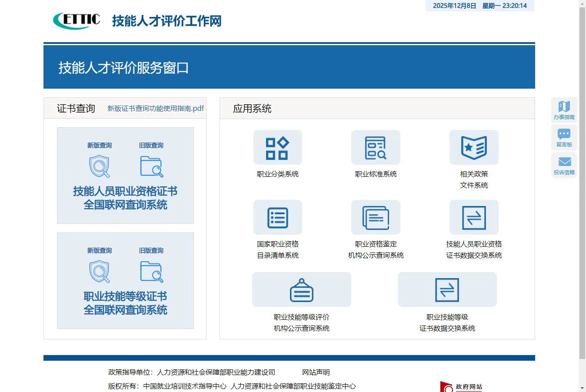
Task: Click the 证书查询 panel heading
Action: [x=76, y=108]
